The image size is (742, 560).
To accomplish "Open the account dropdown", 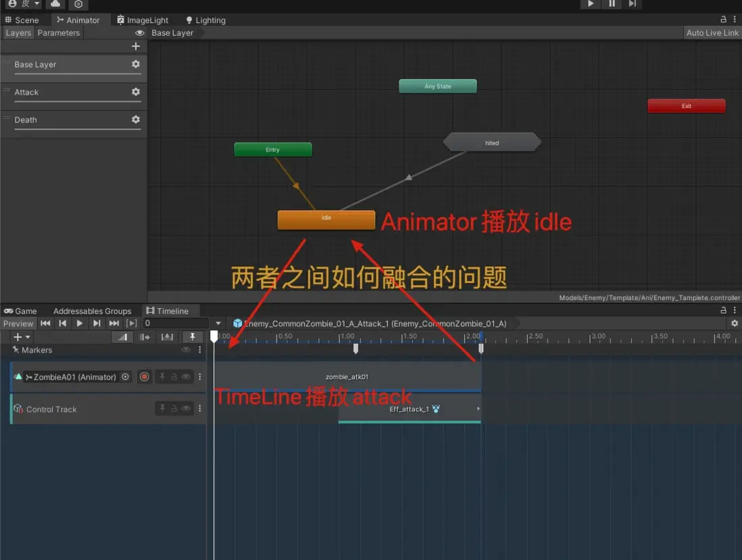I will [x=24, y=4].
